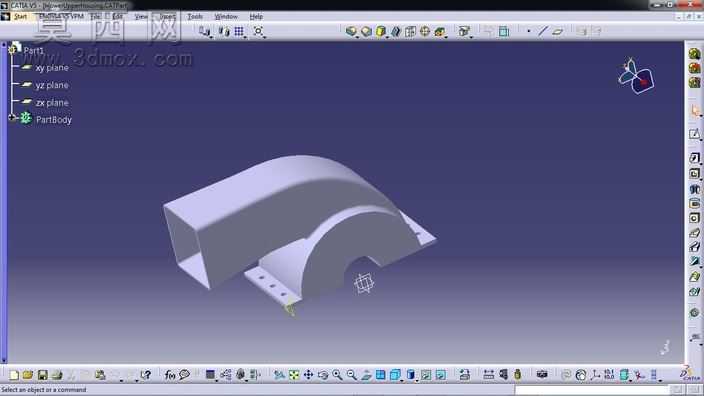Click the Hole icon in right toolbar

[695, 218]
